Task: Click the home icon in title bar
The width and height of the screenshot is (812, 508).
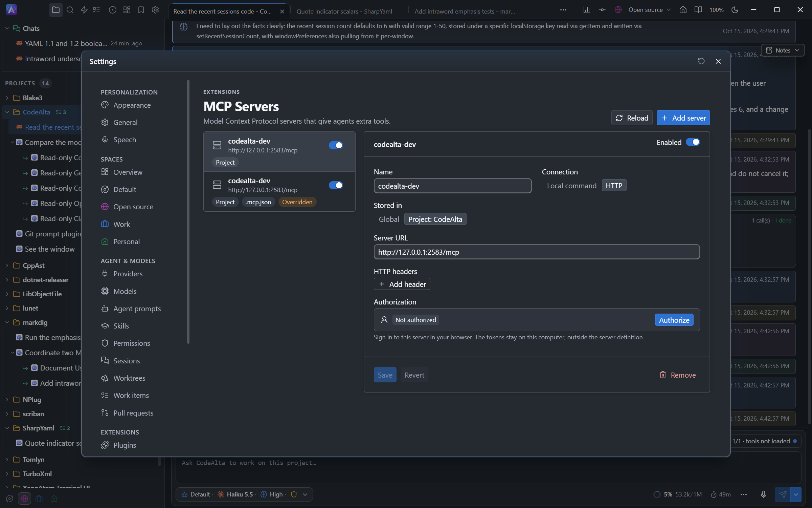Action: [x=683, y=10]
